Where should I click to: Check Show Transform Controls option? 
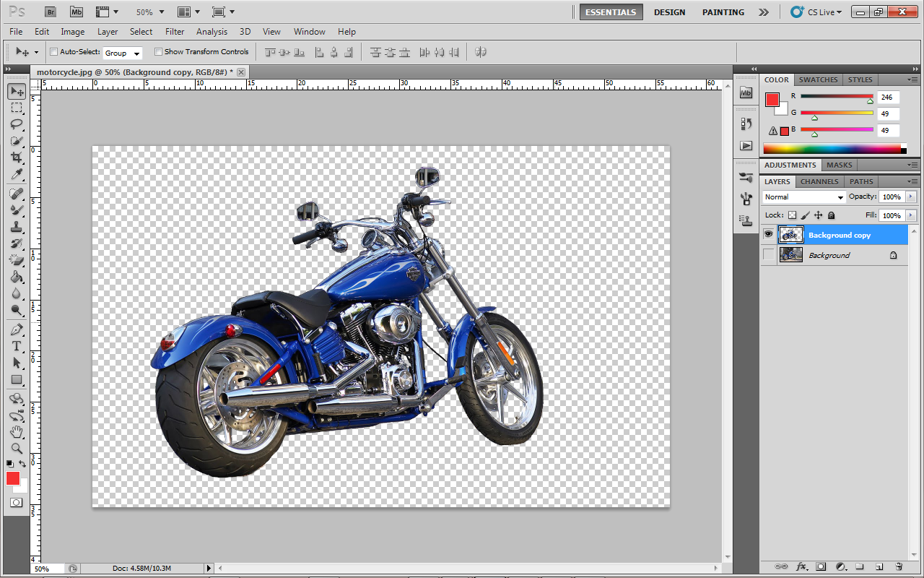click(159, 52)
